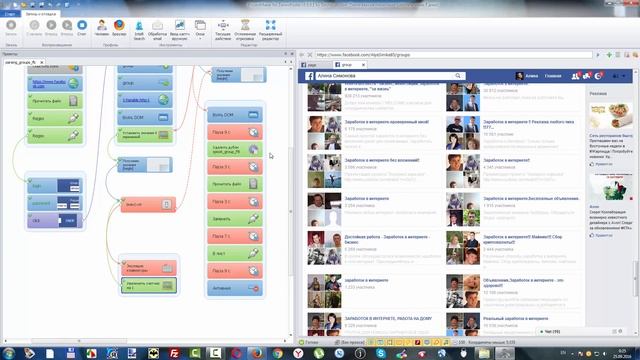Click the Facebook logo icon
This screenshot has height=360, width=640.
pos(309,76)
